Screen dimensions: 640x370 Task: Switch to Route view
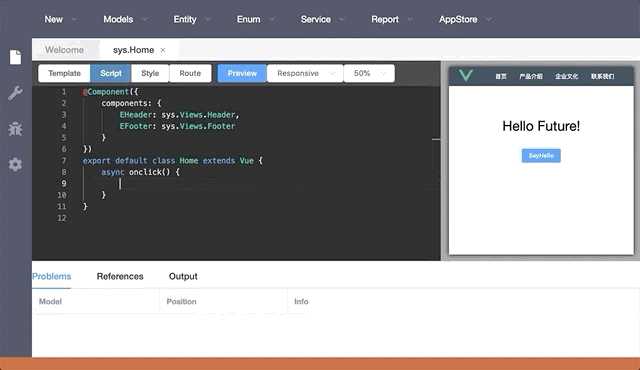tap(190, 73)
